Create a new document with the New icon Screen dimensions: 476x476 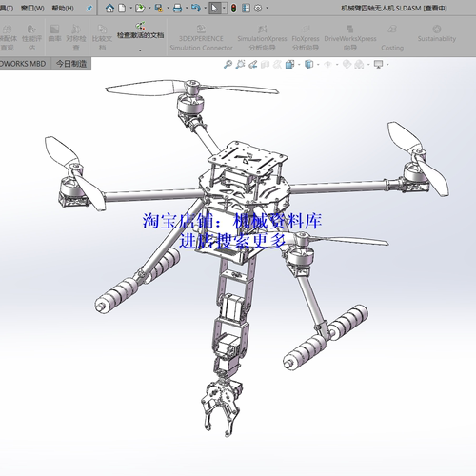pyautogui.click(x=122, y=9)
